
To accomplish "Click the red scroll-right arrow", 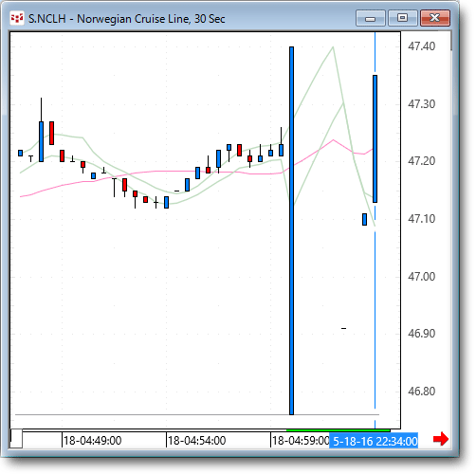I will pyautogui.click(x=441, y=439).
